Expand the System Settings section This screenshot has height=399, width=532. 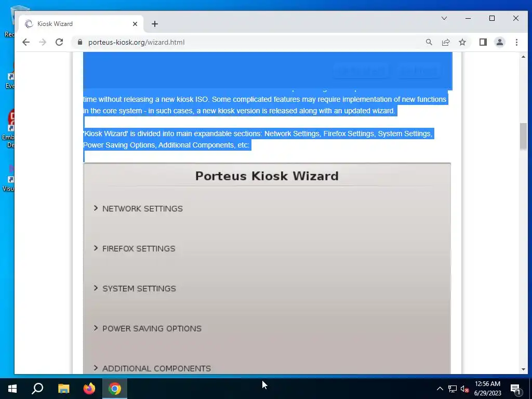(135, 288)
